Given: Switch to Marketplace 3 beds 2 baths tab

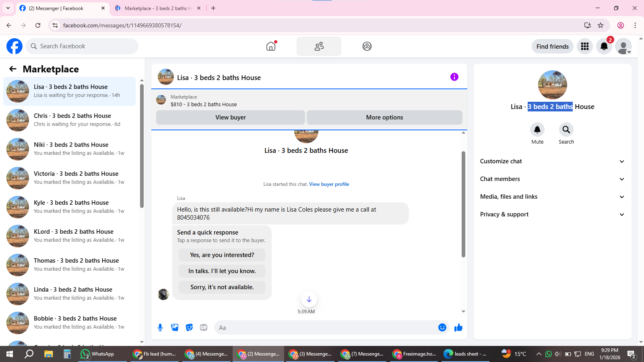Looking at the screenshot, I should point(157,8).
